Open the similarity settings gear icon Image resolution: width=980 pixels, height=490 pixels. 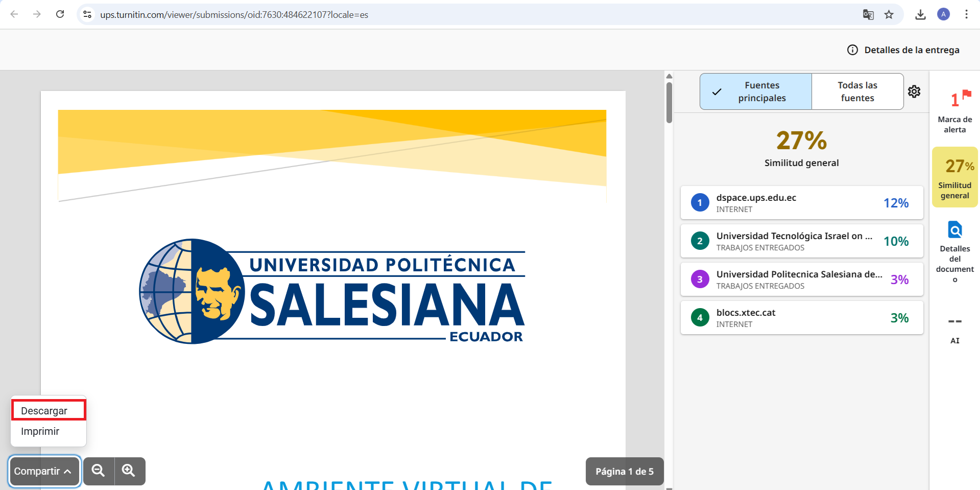pos(914,91)
